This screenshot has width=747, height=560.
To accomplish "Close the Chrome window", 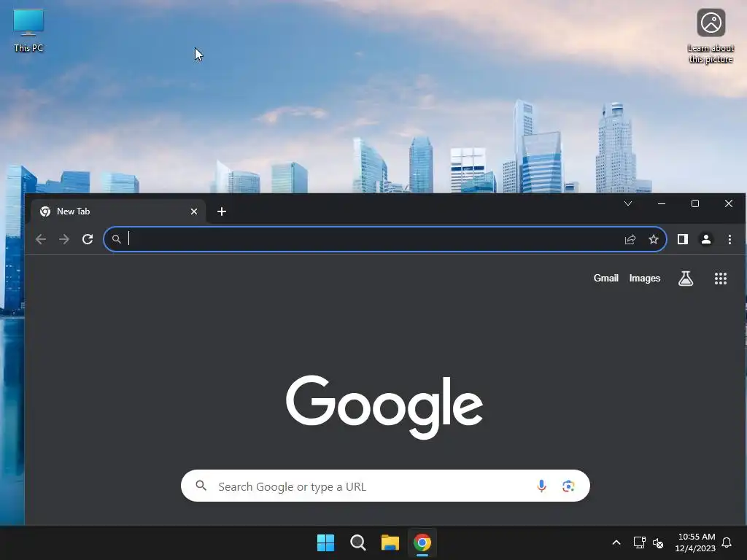I will coord(729,204).
